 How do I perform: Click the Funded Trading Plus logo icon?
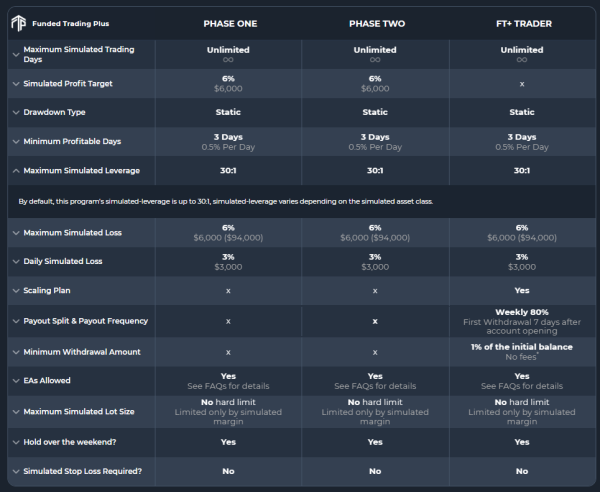(x=18, y=23)
